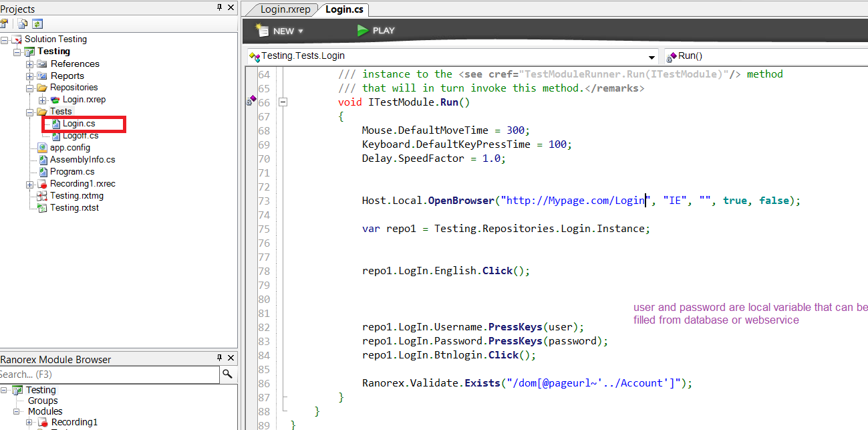Click the Solution Testing icon
The height and width of the screenshot is (430, 868).
pos(17,39)
